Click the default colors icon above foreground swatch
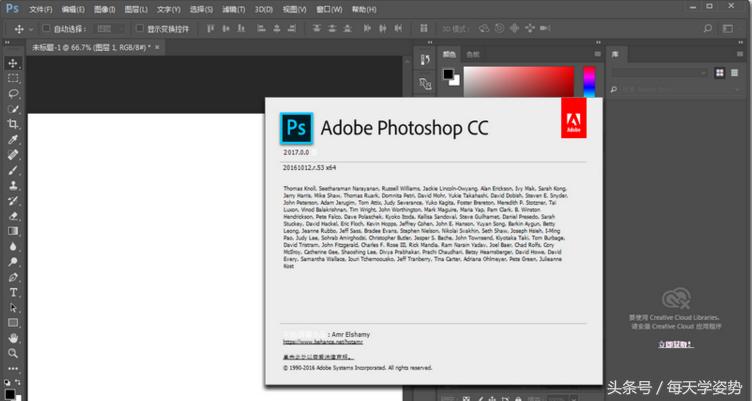The height and width of the screenshot is (401, 752). (x=7, y=382)
